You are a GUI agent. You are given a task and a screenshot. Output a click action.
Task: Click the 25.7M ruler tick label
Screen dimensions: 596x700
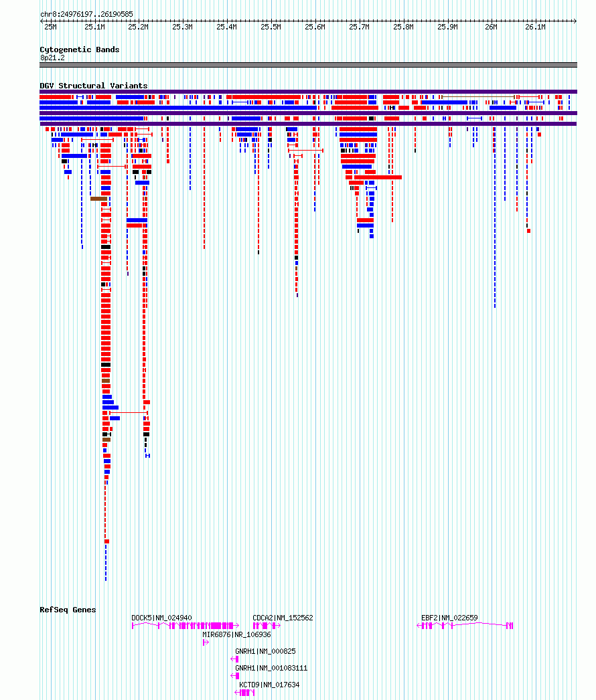tap(359, 27)
